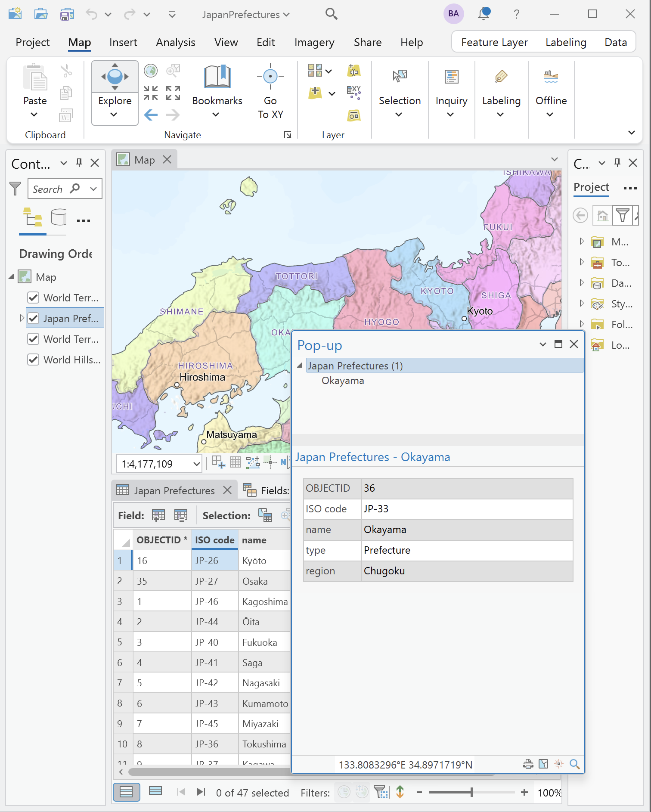
Task: Click Fixed Zoom Out icon
Action: click(173, 93)
